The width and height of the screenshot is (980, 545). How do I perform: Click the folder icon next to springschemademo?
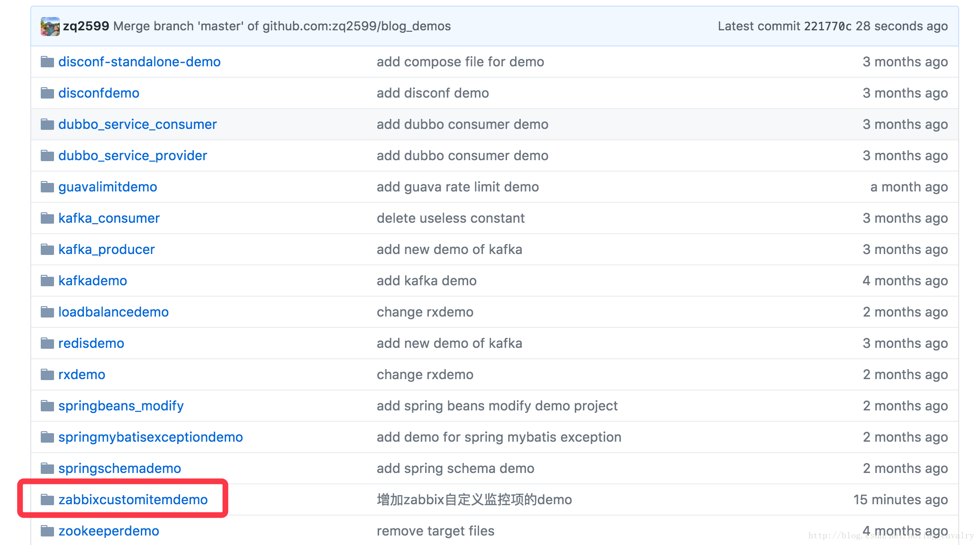(x=47, y=468)
